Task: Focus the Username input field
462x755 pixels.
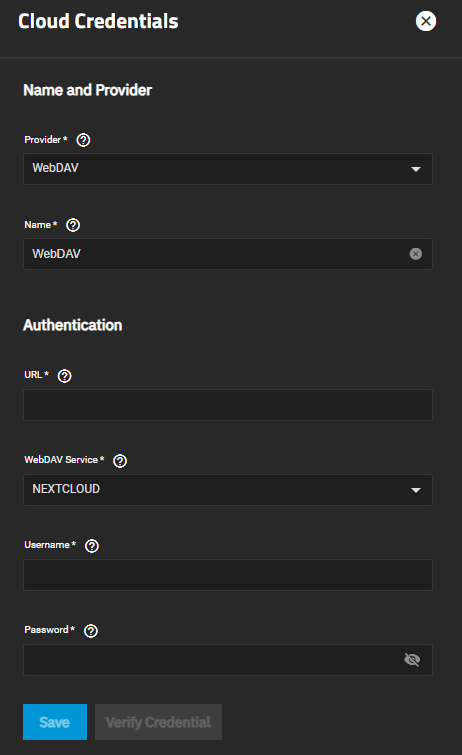Action: (x=228, y=575)
